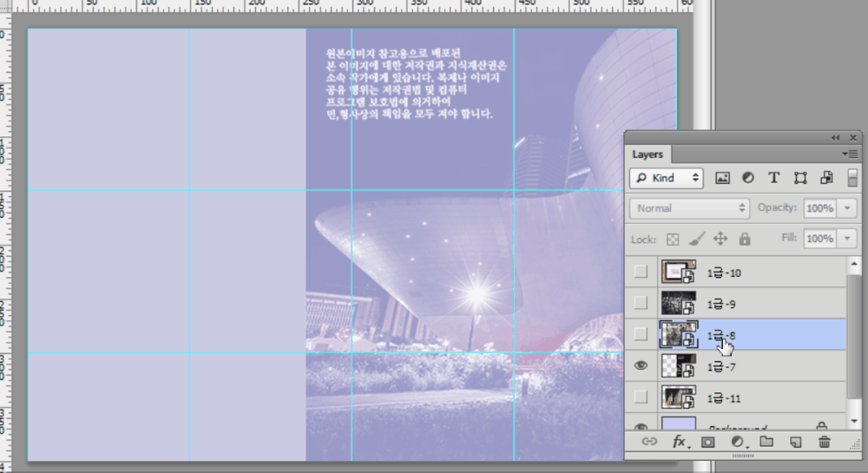Image resolution: width=868 pixels, height=473 pixels.
Task: Close the Layers panel
Action: tap(853, 138)
